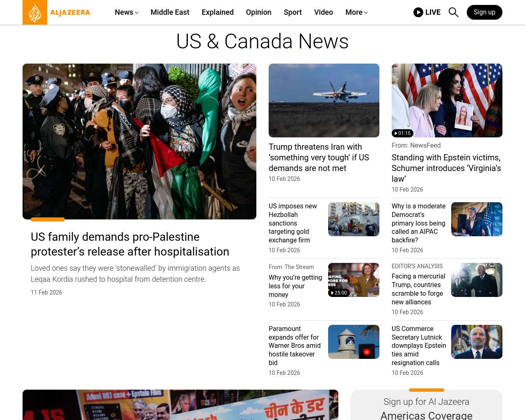Open Paramount Warner Bros takeover article
This screenshot has height=420, width=525.
click(294, 346)
